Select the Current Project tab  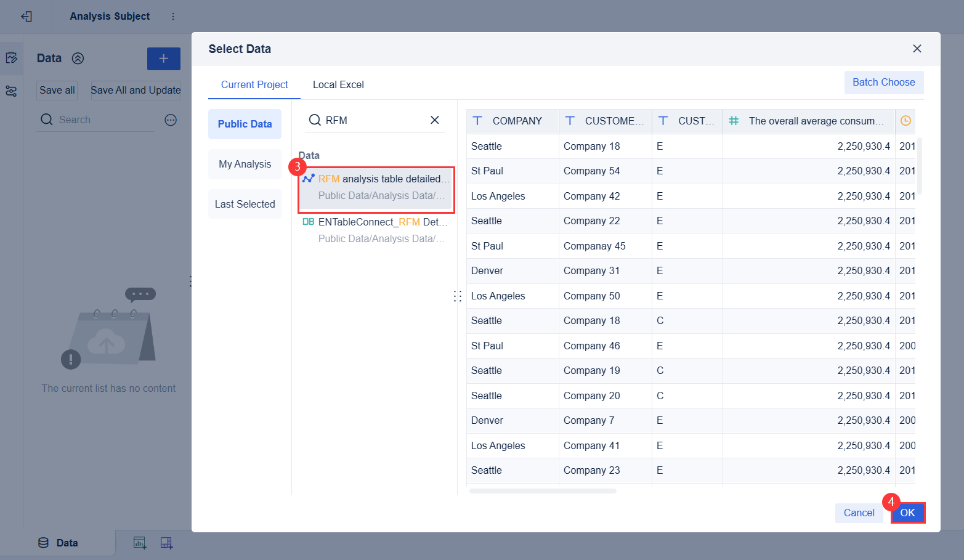click(254, 85)
